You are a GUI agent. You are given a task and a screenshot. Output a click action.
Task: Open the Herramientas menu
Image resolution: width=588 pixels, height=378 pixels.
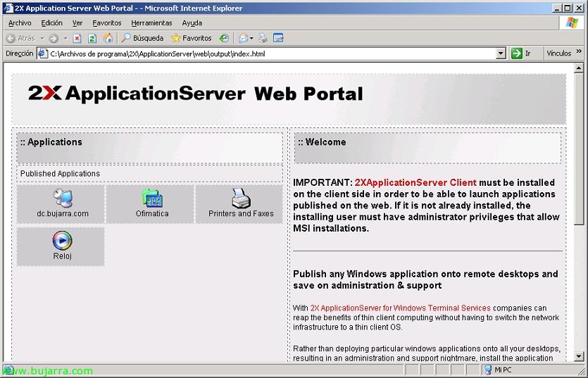[x=151, y=23]
